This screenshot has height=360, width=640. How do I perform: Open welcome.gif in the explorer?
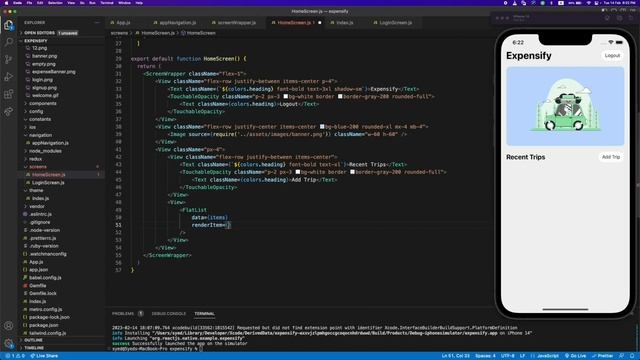click(45, 96)
